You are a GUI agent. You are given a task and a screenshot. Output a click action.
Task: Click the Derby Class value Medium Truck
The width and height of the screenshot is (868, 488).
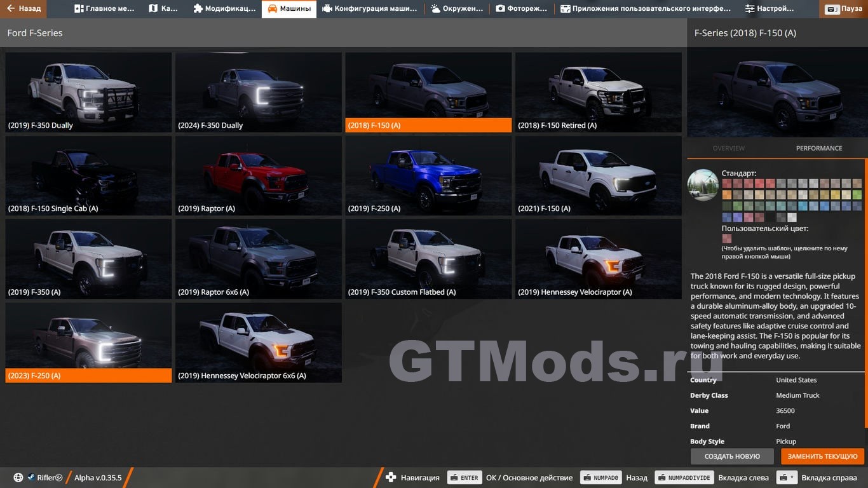click(x=797, y=395)
